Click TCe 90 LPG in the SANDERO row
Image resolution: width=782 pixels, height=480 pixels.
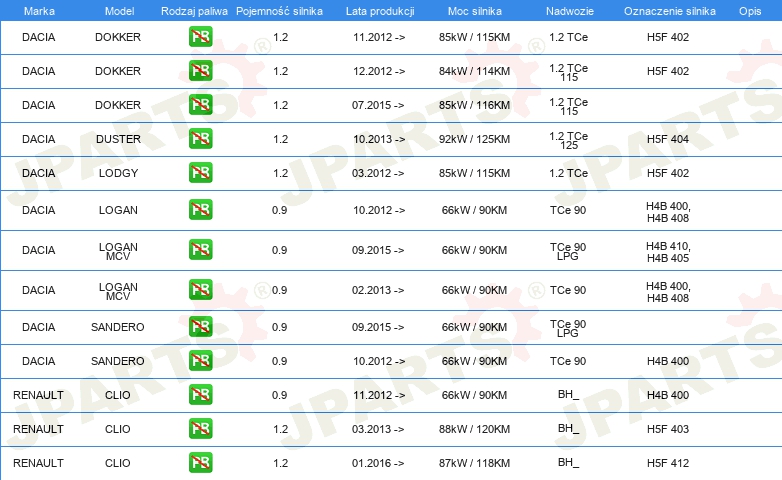click(x=568, y=328)
